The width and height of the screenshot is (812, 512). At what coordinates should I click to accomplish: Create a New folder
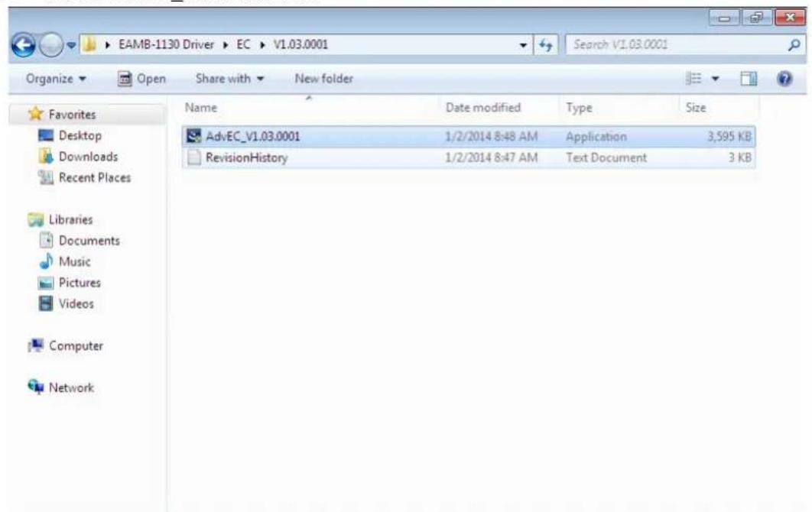323,79
